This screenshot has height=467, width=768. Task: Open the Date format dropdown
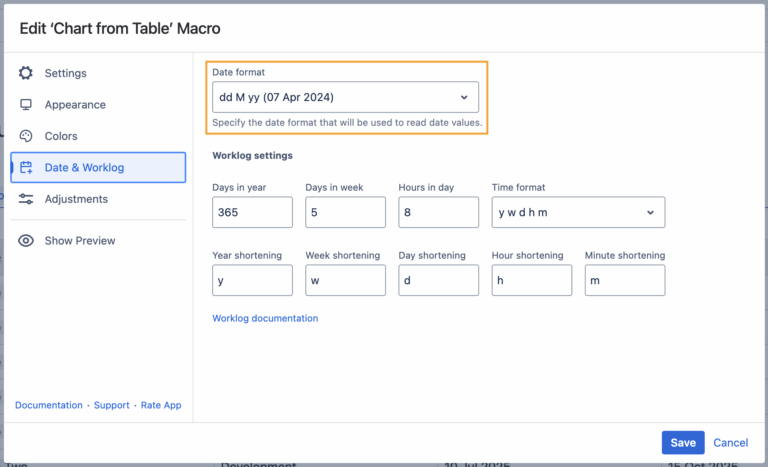click(344, 97)
